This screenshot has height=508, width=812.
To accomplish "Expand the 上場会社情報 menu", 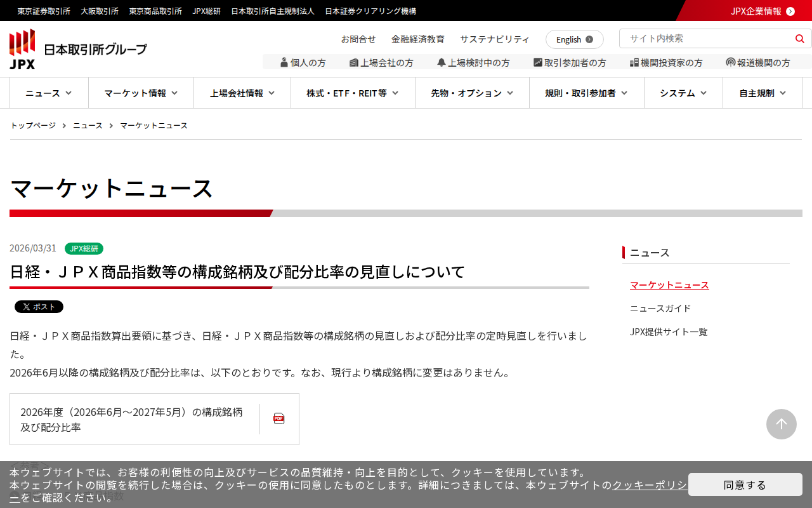I will (x=242, y=93).
